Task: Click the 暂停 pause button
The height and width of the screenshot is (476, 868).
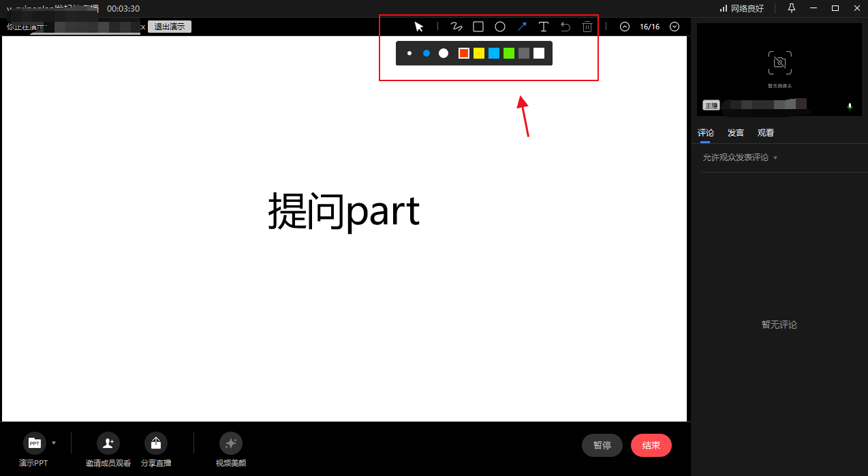Action: pos(602,445)
